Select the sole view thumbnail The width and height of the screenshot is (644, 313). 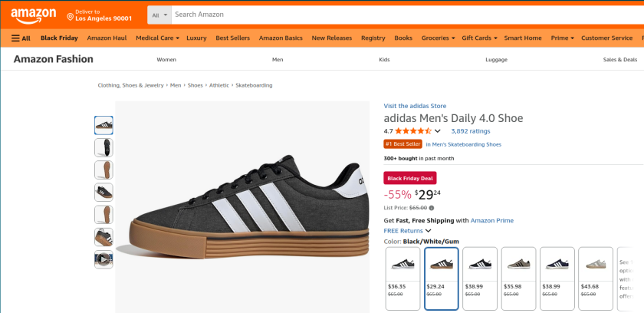tap(103, 170)
